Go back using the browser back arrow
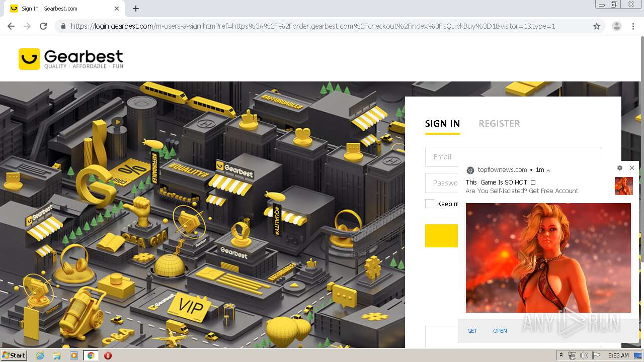This screenshot has height=362, width=644. [11, 26]
